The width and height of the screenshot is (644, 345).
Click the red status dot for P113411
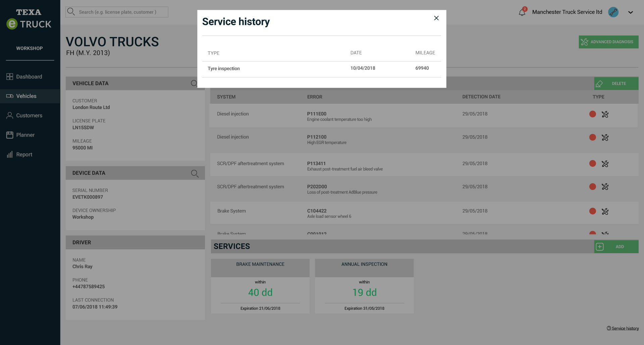pos(592,163)
